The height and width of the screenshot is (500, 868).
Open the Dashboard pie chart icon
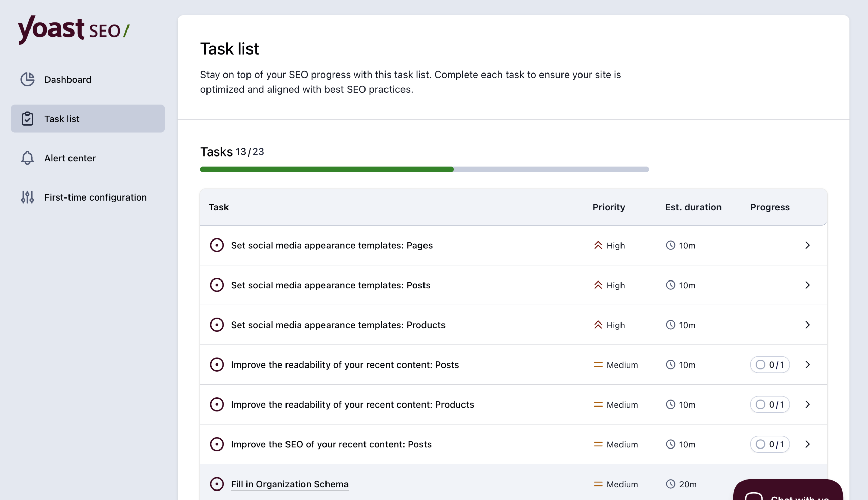coord(27,79)
